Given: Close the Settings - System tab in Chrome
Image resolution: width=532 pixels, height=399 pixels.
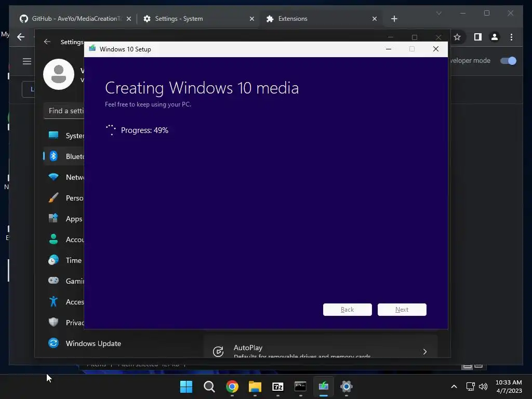Looking at the screenshot, I should 252,19.
